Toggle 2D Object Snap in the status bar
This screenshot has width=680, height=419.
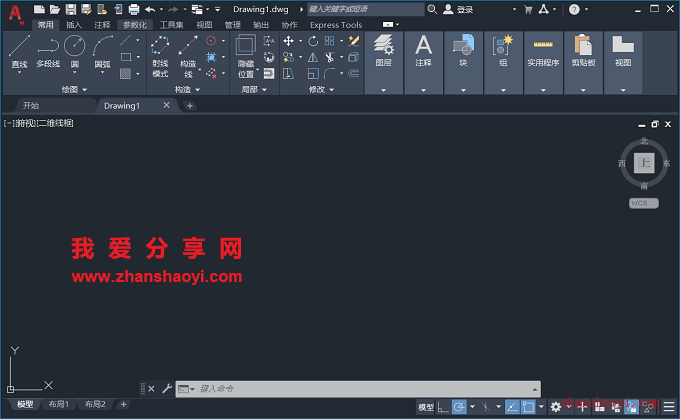click(528, 407)
